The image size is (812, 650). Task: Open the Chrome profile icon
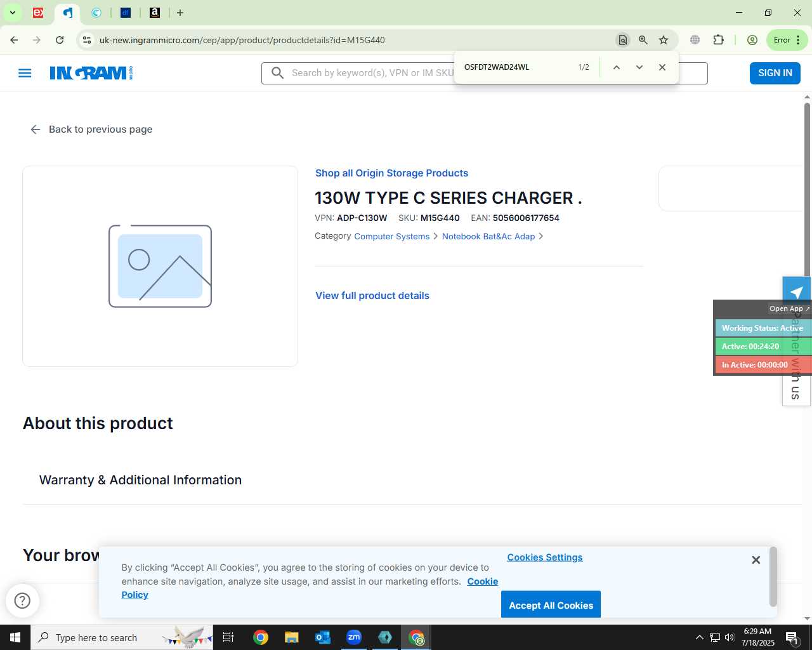tap(752, 40)
